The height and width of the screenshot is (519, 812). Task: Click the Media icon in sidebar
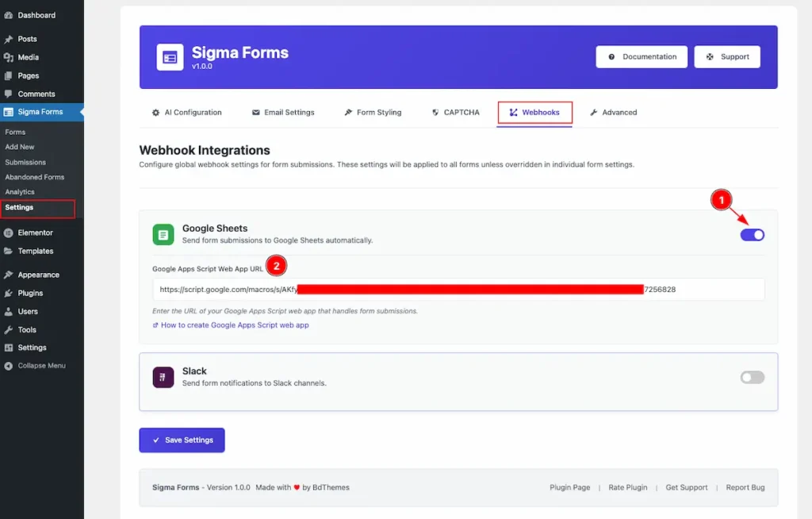tap(8, 58)
